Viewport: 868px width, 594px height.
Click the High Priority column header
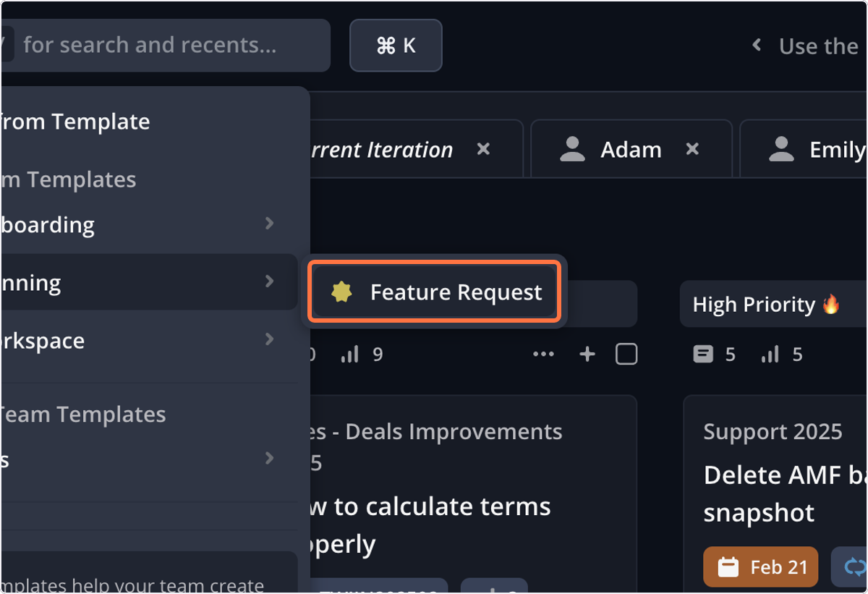[774, 305]
